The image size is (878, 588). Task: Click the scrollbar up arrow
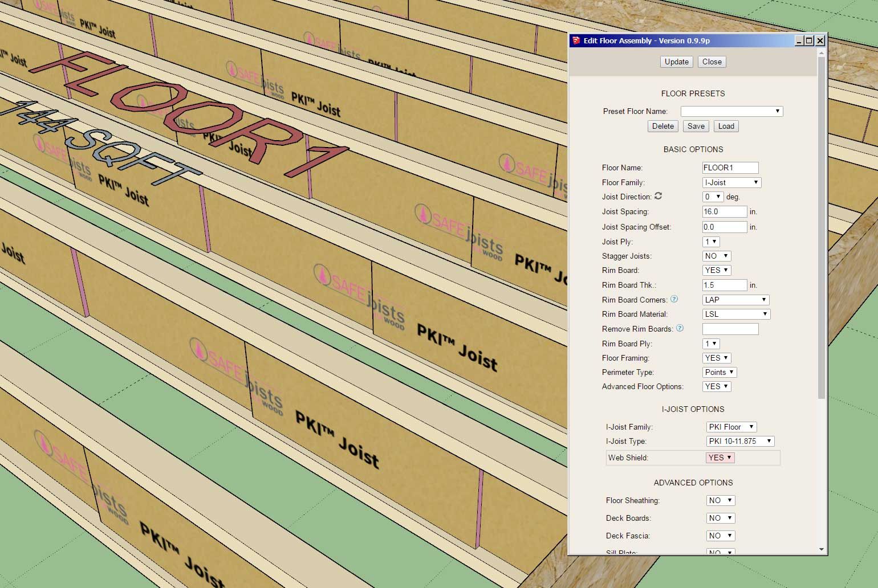point(821,53)
